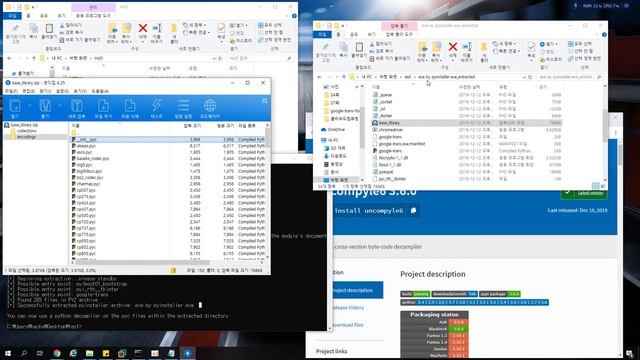Open address bar history dropdown in extracted-folder Explorer

tap(524, 77)
